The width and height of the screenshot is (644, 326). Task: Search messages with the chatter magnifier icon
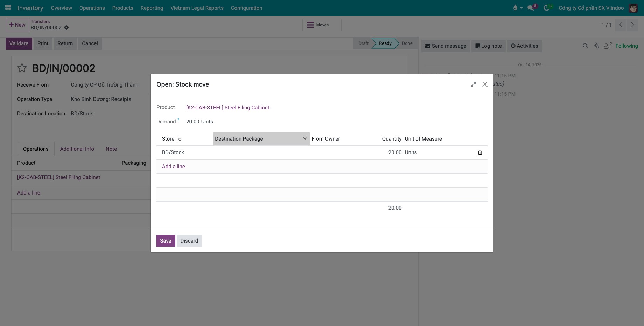(x=585, y=46)
